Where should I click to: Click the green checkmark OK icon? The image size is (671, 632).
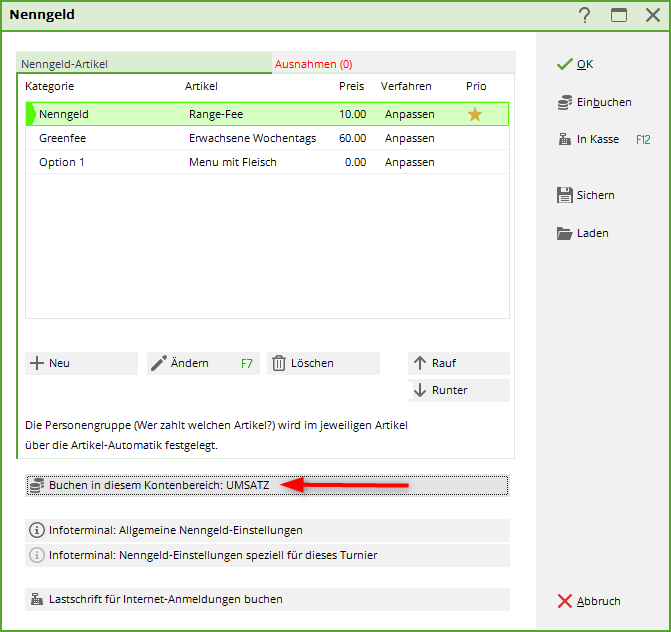click(x=564, y=64)
